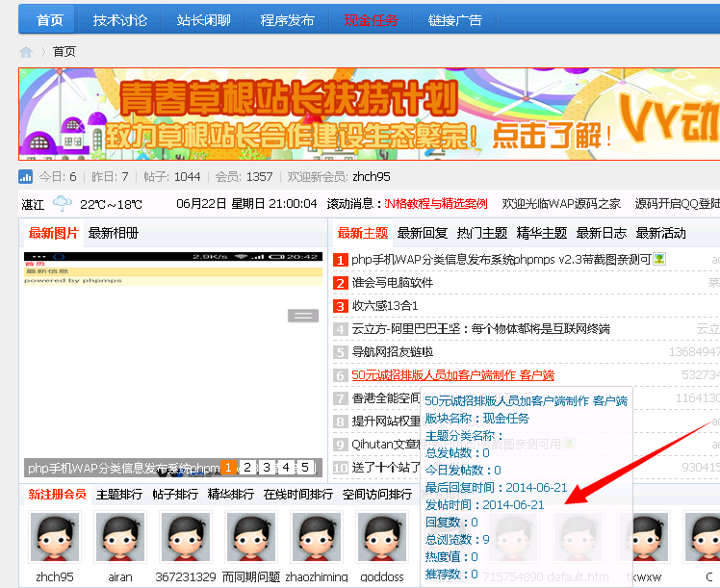720x588 pixels.
Task: Open airan member avatar
Action: click(x=120, y=537)
